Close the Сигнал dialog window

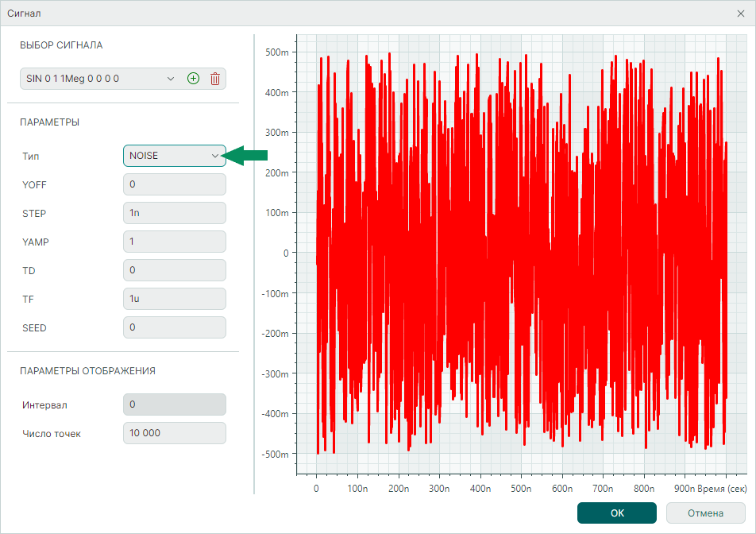click(740, 14)
